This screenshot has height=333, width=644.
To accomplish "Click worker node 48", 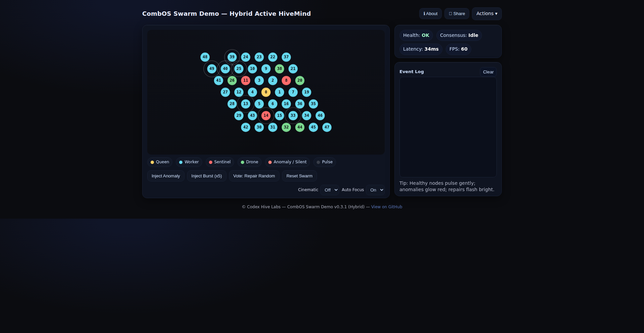I will click(x=205, y=57).
